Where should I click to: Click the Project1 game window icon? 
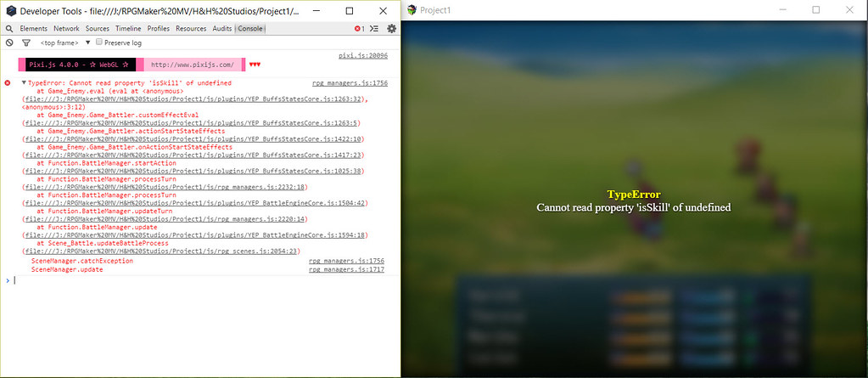[x=412, y=10]
